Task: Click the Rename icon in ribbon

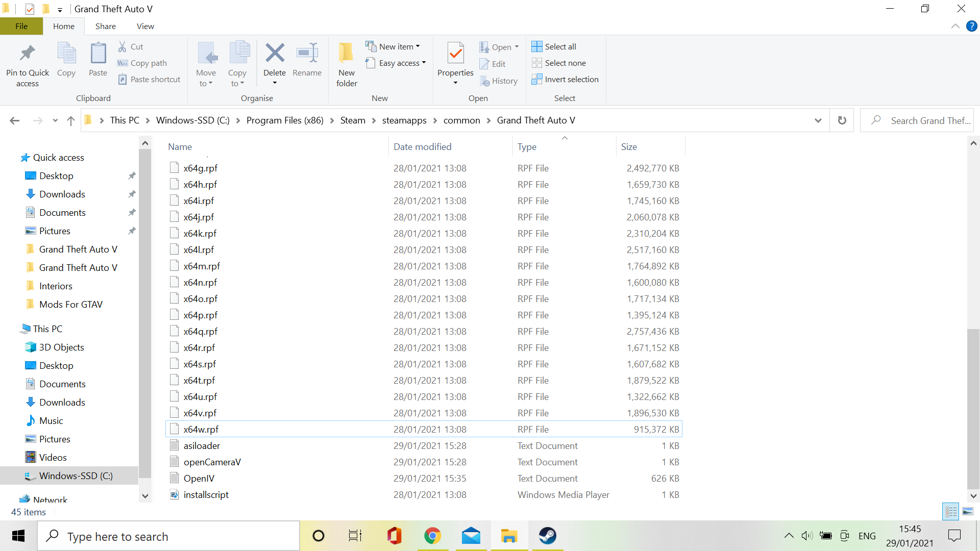Action: pyautogui.click(x=307, y=54)
